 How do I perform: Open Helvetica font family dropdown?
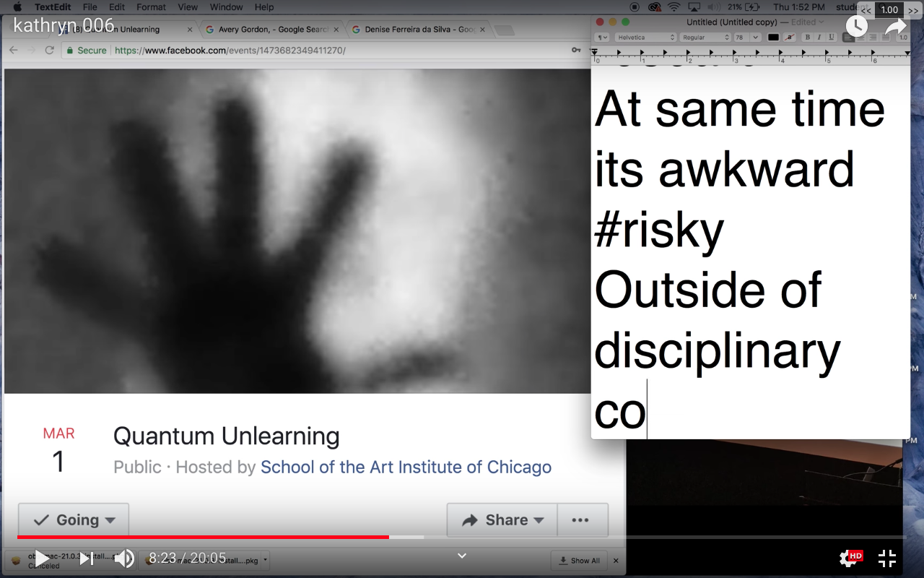click(x=645, y=37)
